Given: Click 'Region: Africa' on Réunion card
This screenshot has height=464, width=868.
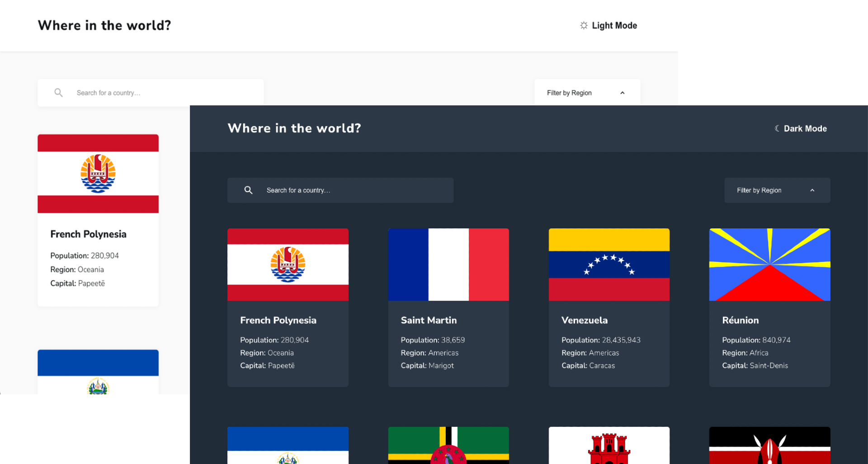Looking at the screenshot, I should pyautogui.click(x=745, y=353).
